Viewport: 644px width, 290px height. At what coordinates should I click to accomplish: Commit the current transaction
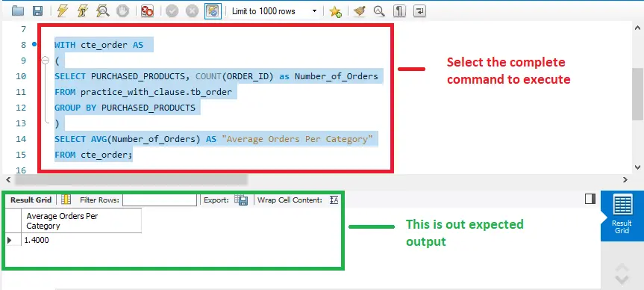click(172, 11)
